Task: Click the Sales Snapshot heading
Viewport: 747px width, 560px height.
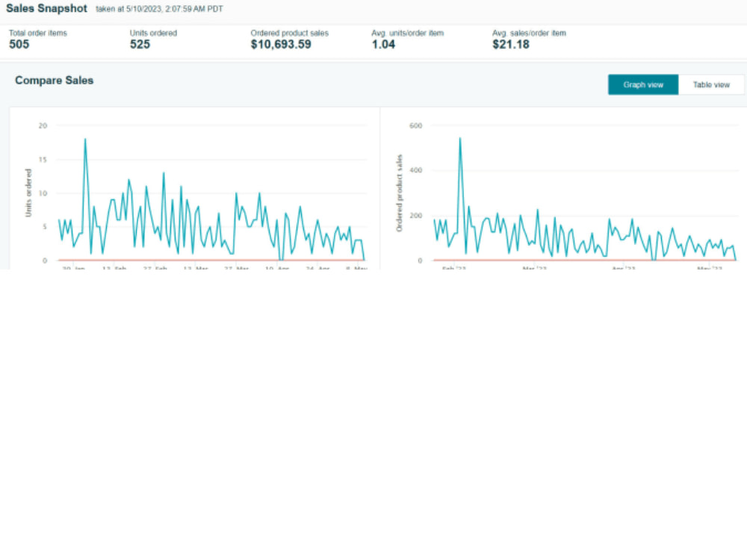Action: click(46, 8)
